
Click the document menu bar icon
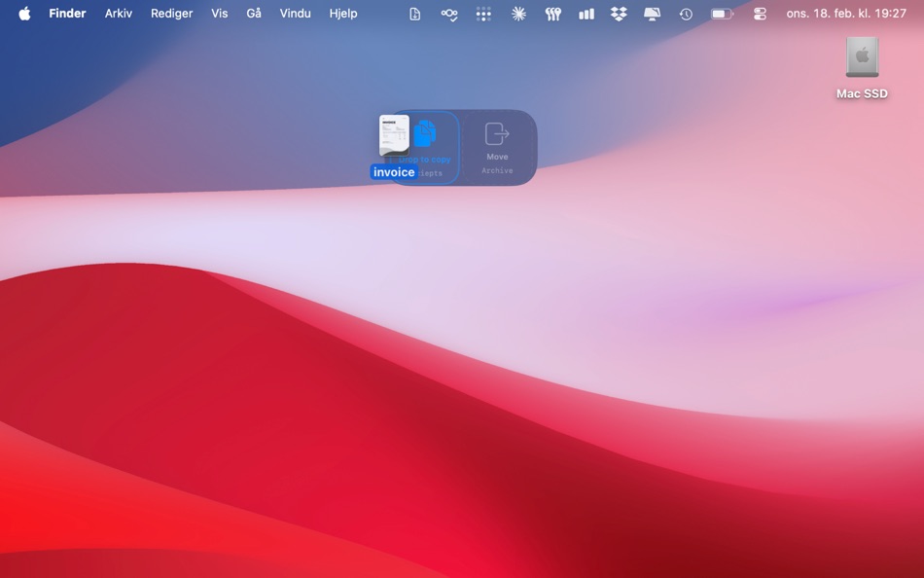click(413, 14)
